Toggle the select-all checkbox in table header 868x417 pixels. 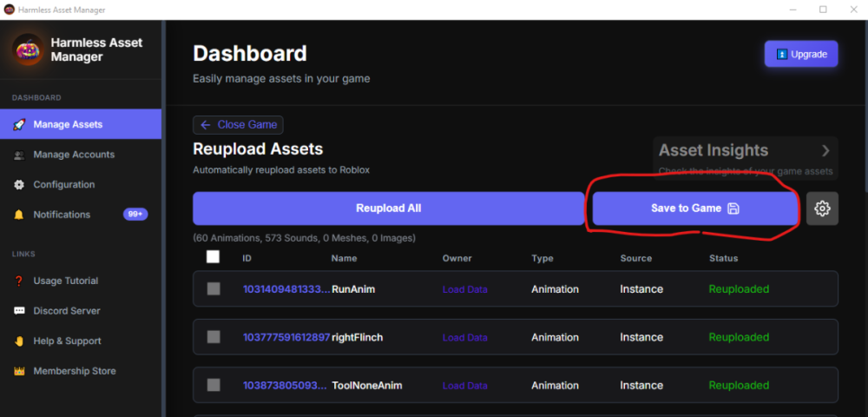(213, 256)
